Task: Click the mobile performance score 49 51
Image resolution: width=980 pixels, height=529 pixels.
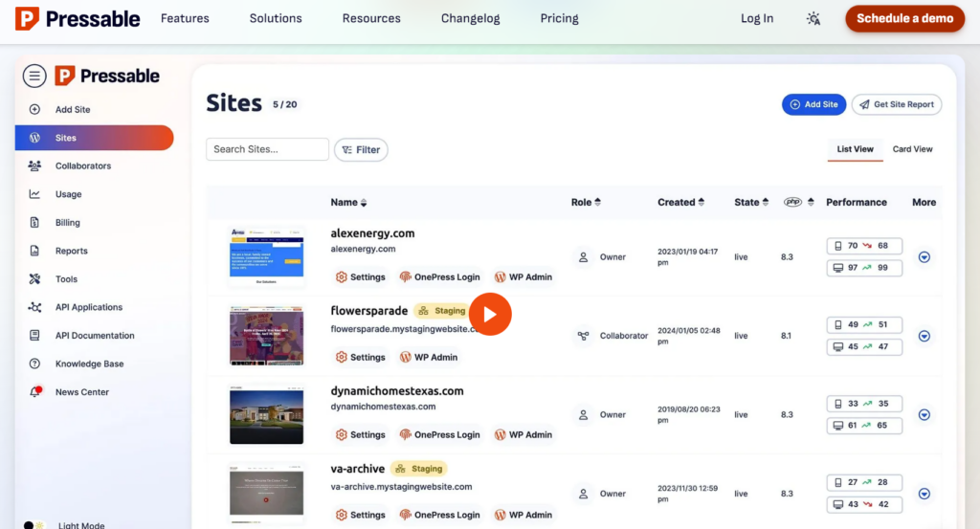Action: click(x=864, y=325)
